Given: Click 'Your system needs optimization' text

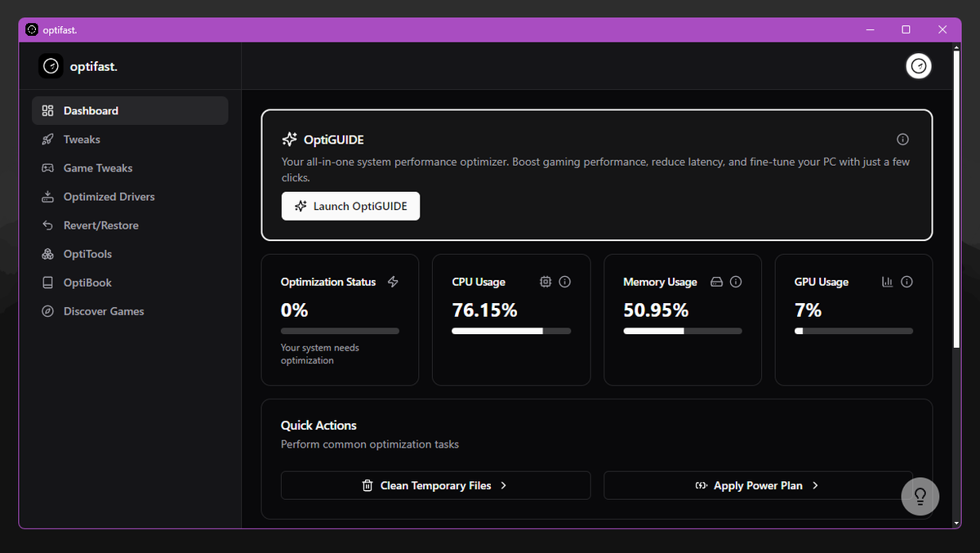Looking at the screenshot, I should point(320,354).
